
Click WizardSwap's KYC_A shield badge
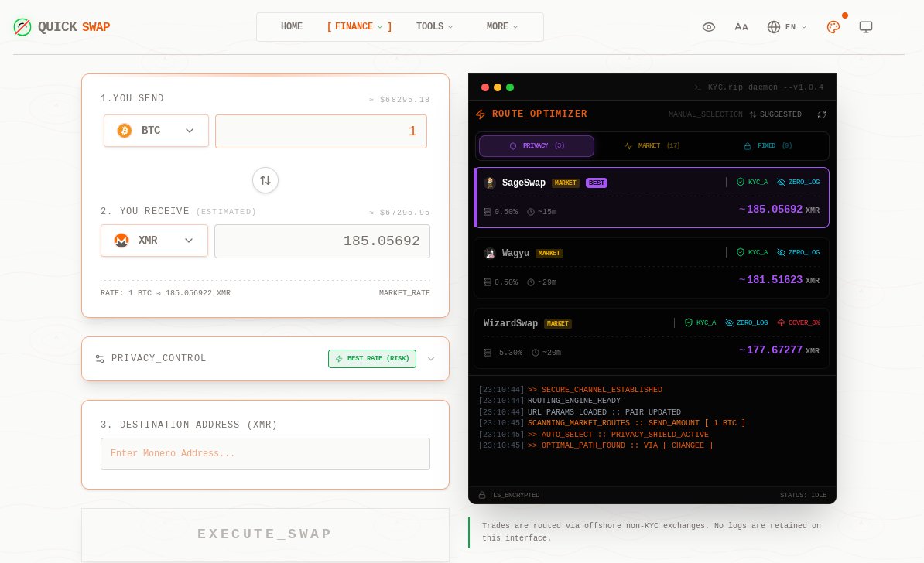coord(700,322)
